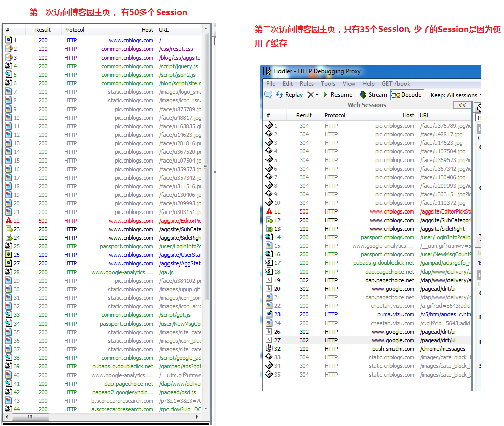Click the vertical scrollbar down arrow in left list
This screenshot has width=504, height=426.
click(x=206, y=409)
